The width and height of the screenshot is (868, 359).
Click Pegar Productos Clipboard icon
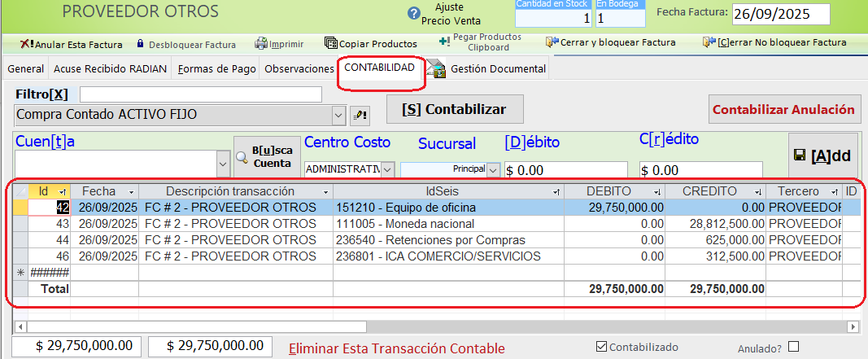coord(443,42)
